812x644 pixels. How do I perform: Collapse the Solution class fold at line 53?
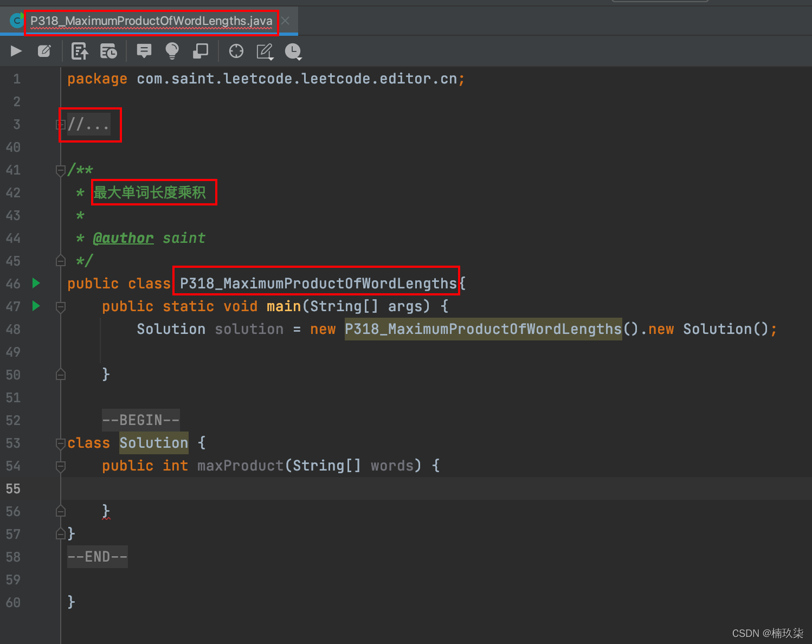(x=61, y=443)
